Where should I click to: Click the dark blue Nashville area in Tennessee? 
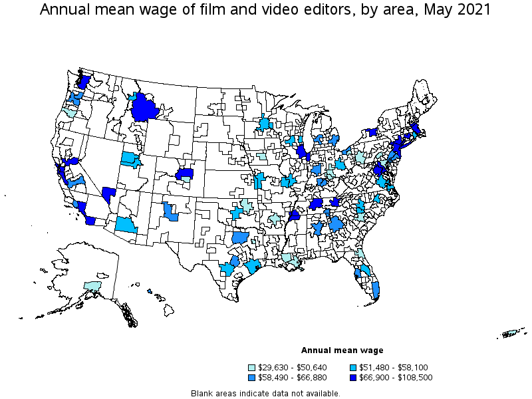tap(317, 204)
